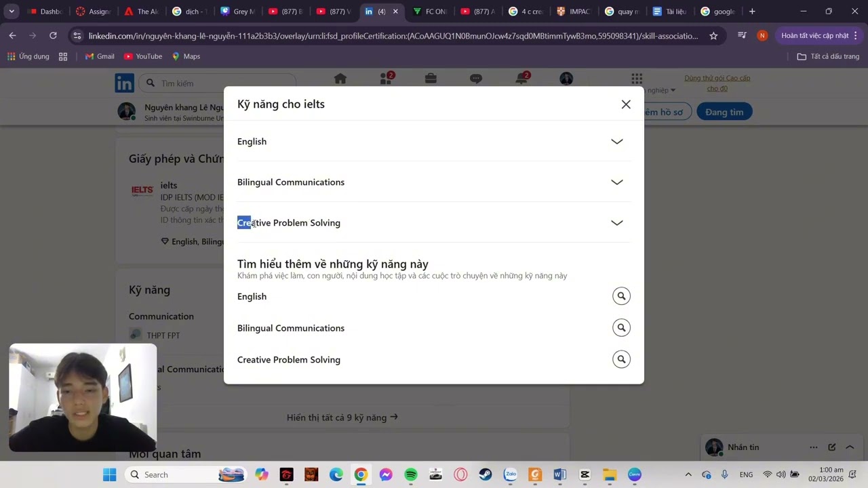
Task: Search for Bilingual Communications skill content
Action: point(621,328)
